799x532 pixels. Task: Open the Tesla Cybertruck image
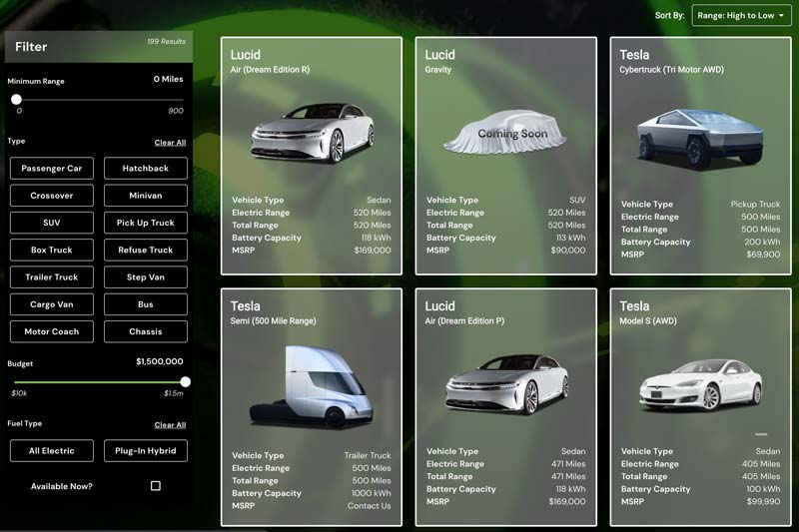click(701, 139)
